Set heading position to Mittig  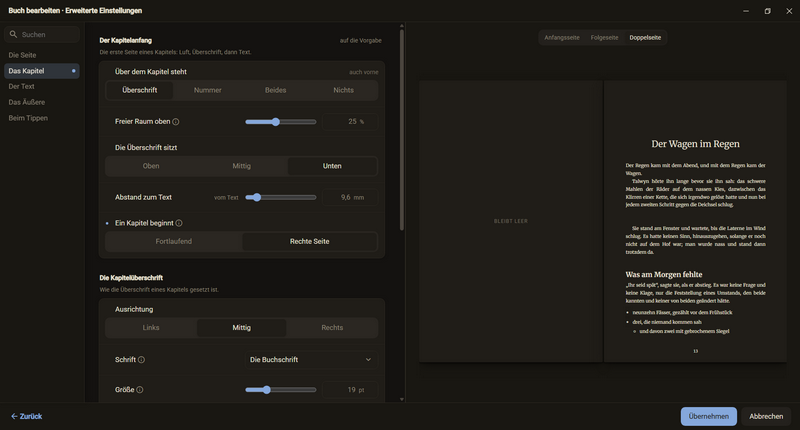point(242,166)
